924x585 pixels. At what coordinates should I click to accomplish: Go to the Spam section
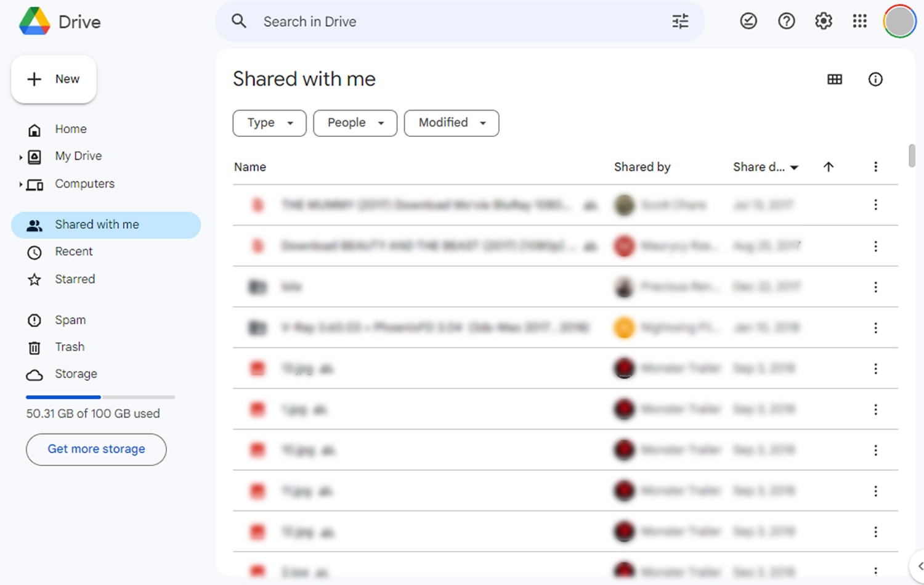[70, 319]
